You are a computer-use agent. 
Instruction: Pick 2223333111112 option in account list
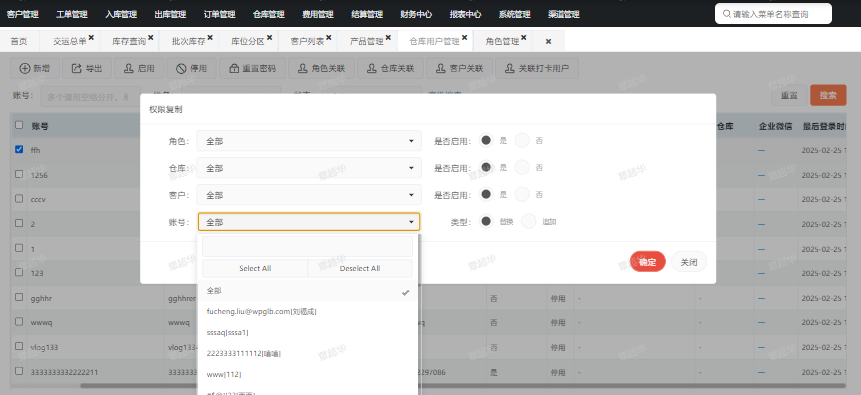(308, 353)
